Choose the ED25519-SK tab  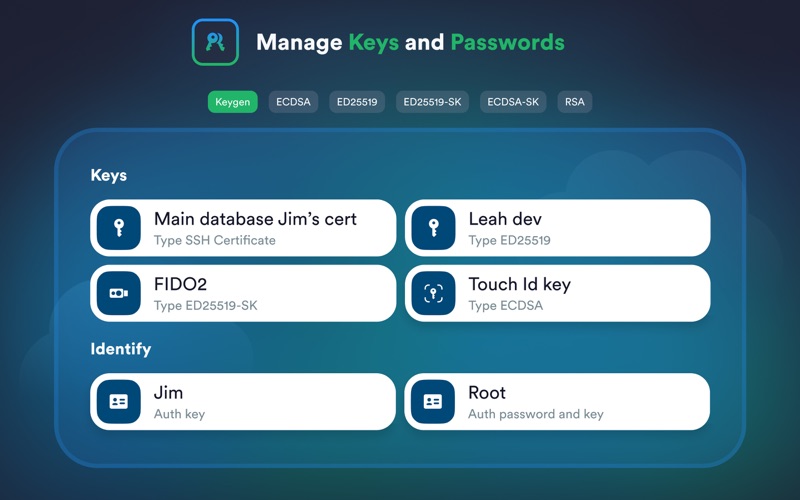click(432, 102)
